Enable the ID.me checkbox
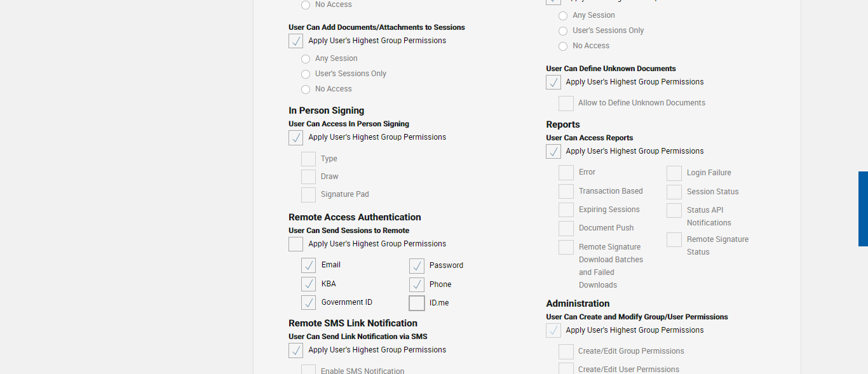The height and width of the screenshot is (374, 868). [x=417, y=303]
